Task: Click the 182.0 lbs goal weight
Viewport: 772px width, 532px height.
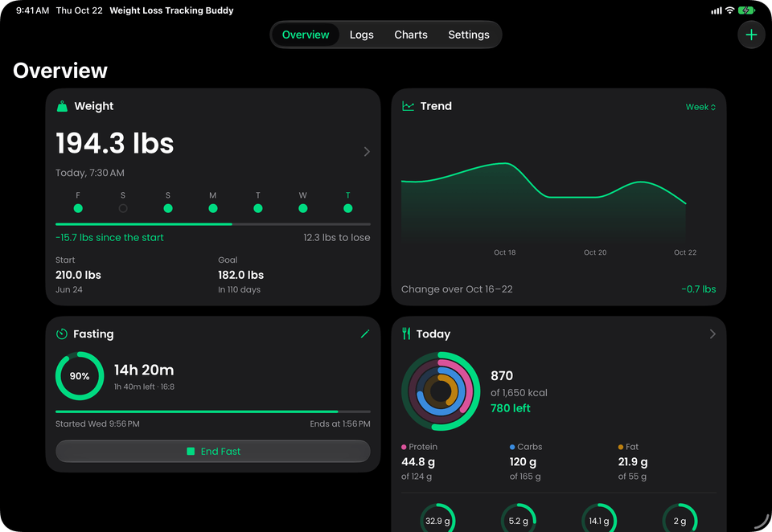Action: [240, 275]
